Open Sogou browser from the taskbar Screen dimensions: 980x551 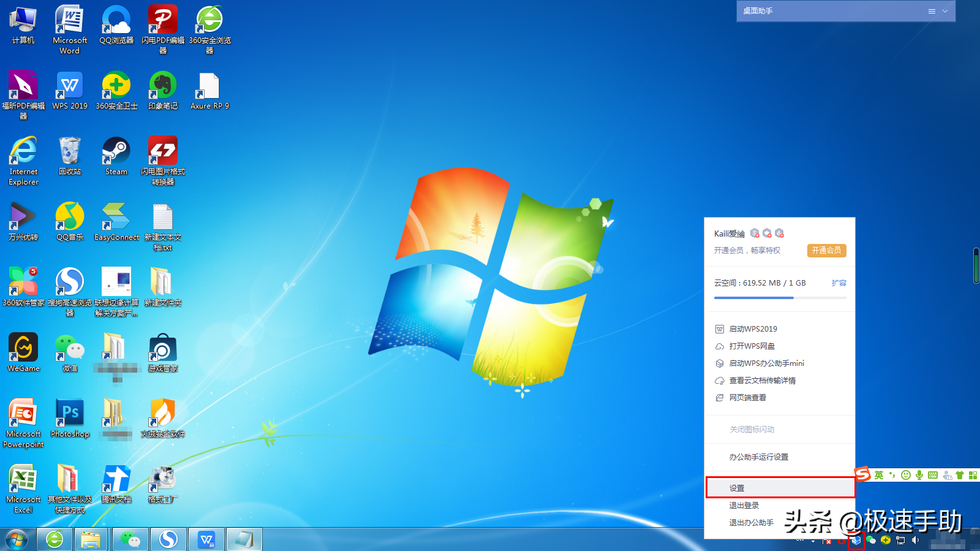click(x=168, y=539)
